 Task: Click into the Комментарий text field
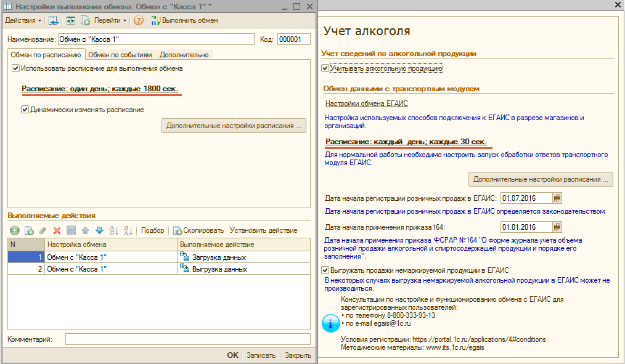[187, 339]
